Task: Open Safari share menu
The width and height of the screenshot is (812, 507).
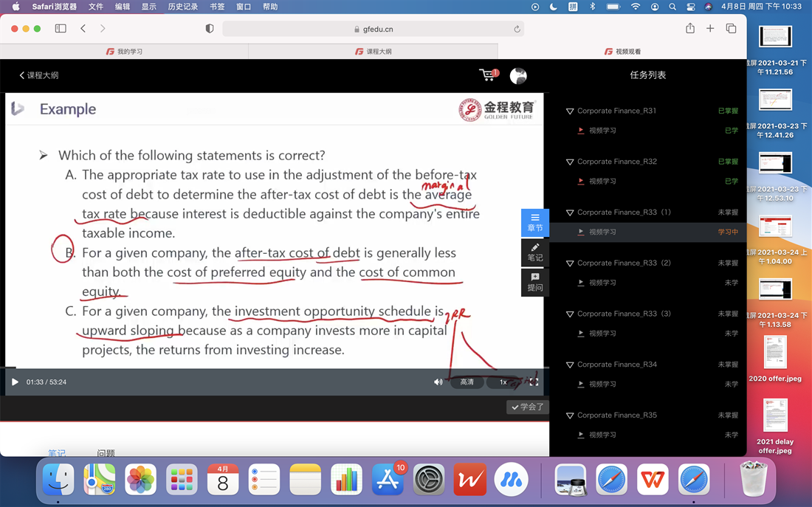Action: 689,28
